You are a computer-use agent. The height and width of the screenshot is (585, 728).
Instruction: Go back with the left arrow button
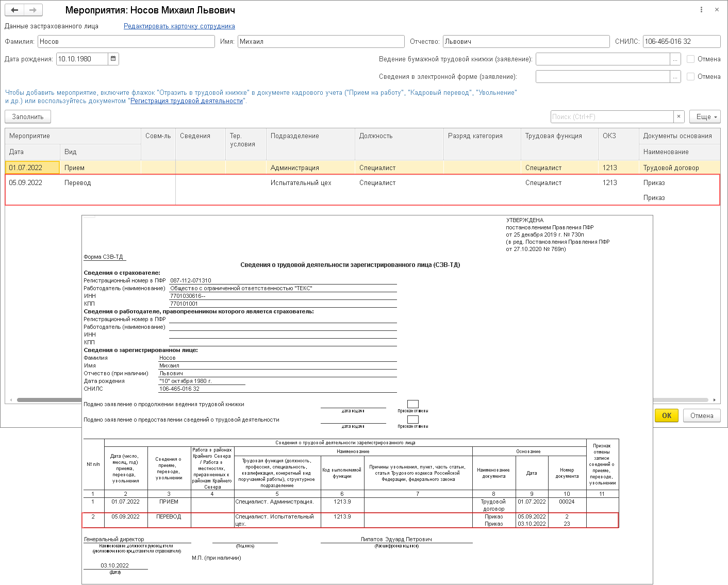point(14,10)
